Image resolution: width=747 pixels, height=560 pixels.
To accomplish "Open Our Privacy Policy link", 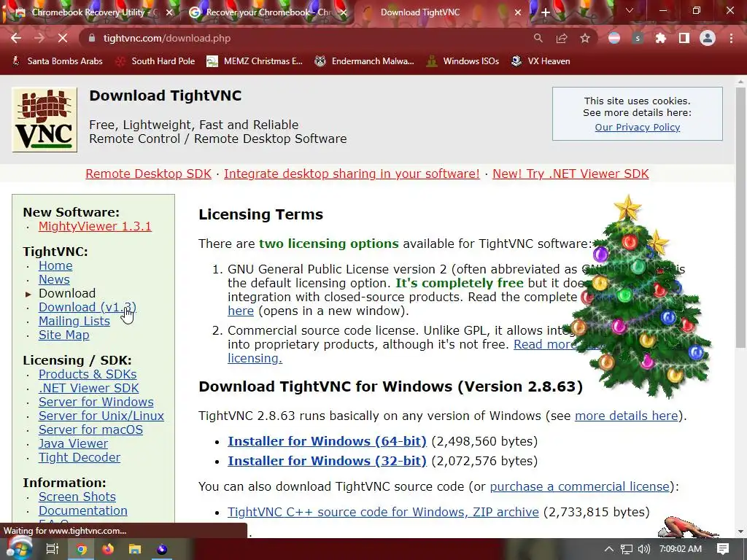I will (638, 127).
